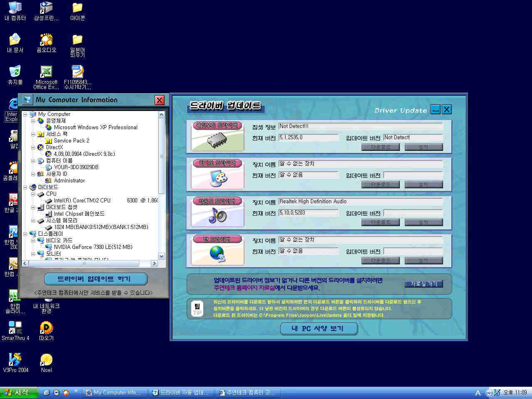Viewport: 532px width, 399px height.
Task: Launch the V3Pro 2004 desktop shortcut
Action: point(15,363)
